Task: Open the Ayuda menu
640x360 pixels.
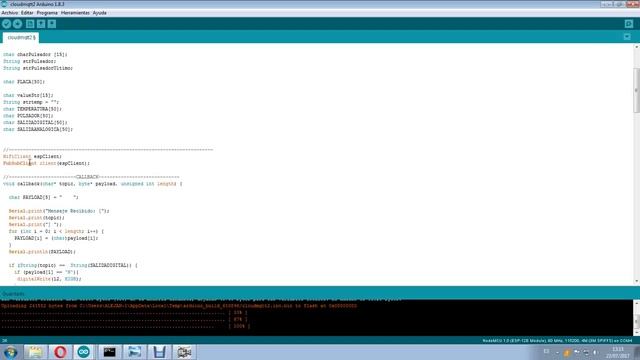Action: (x=100, y=13)
